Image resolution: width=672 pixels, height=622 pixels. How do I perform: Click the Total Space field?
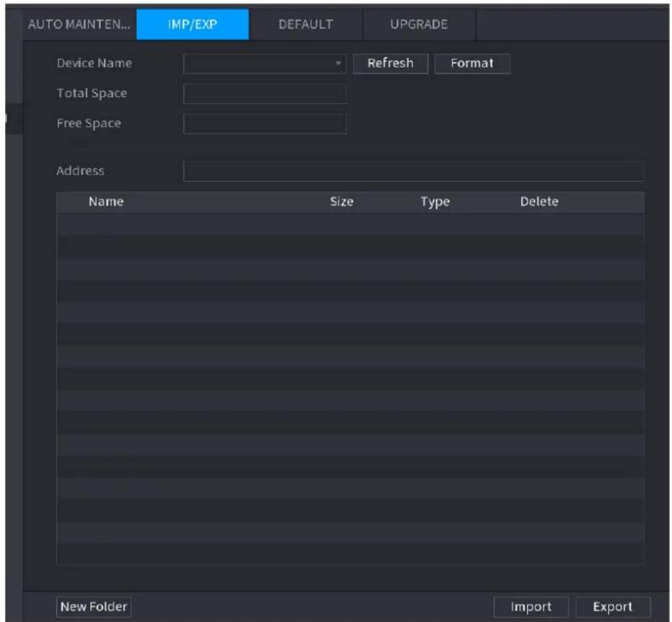pyautogui.click(x=265, y=94)
